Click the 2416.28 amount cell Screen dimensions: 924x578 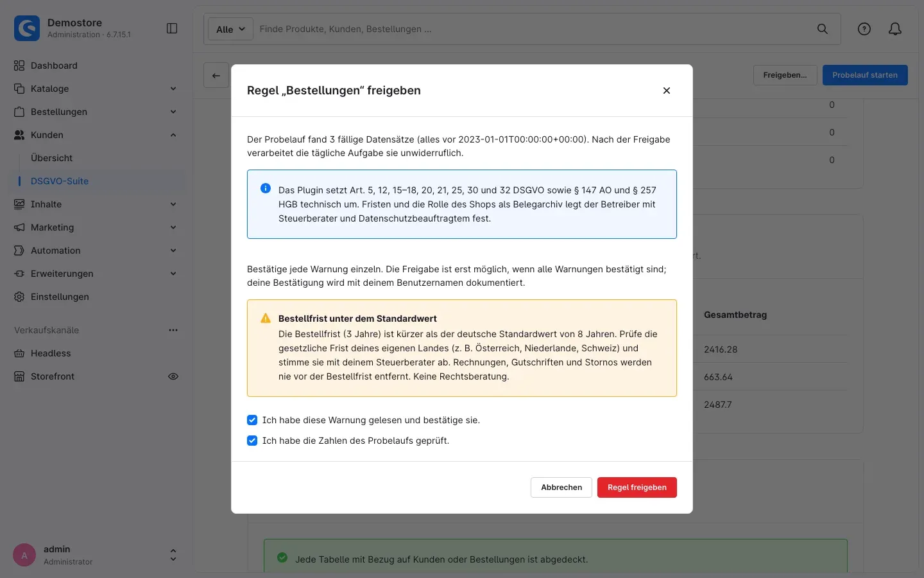[721, 349]
